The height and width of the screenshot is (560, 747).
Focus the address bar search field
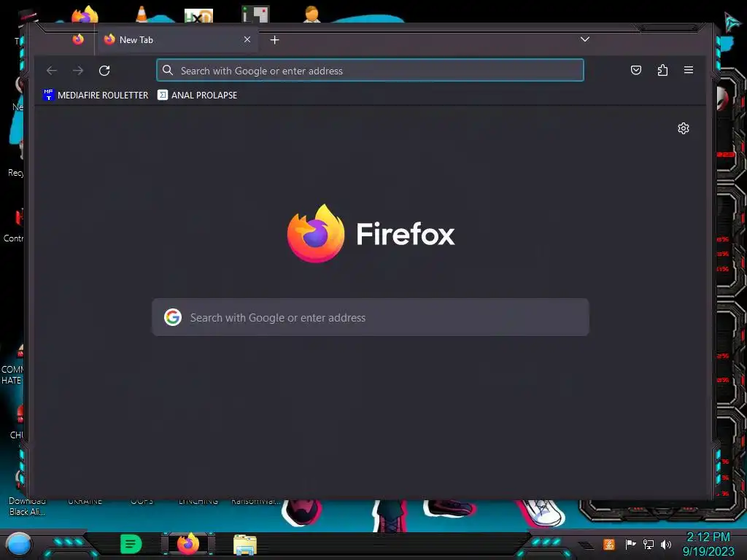(370, 71)
